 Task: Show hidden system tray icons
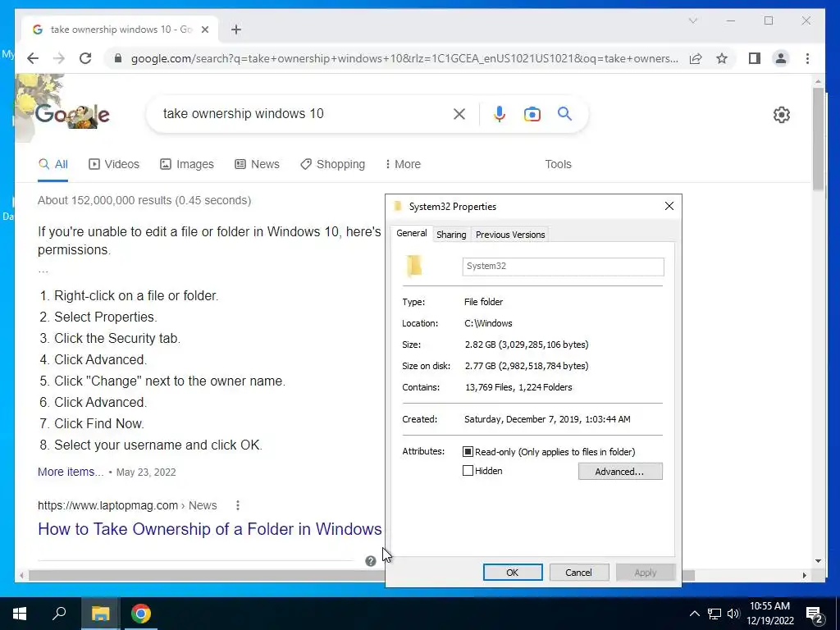[694, 614]
